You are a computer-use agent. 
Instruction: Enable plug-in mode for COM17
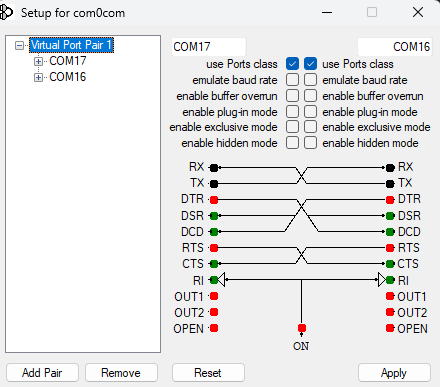[x=292, y=112]
